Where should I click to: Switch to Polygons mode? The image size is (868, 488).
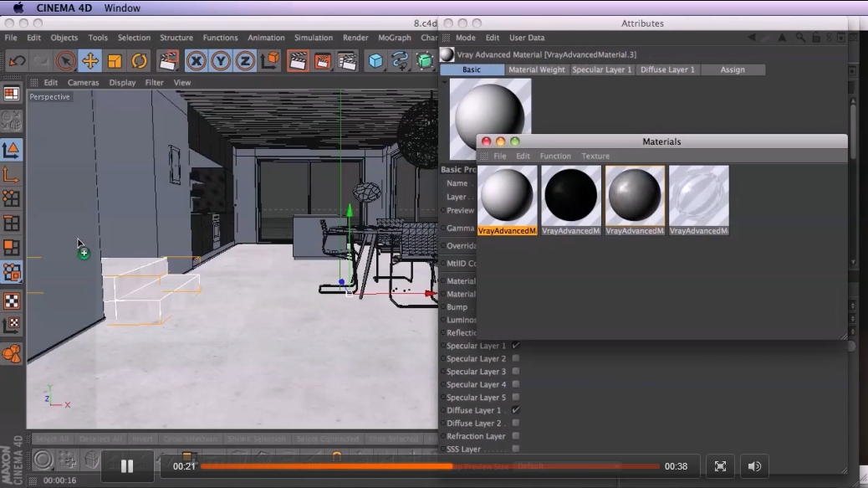pyautogui.click(x=12, y=248)
